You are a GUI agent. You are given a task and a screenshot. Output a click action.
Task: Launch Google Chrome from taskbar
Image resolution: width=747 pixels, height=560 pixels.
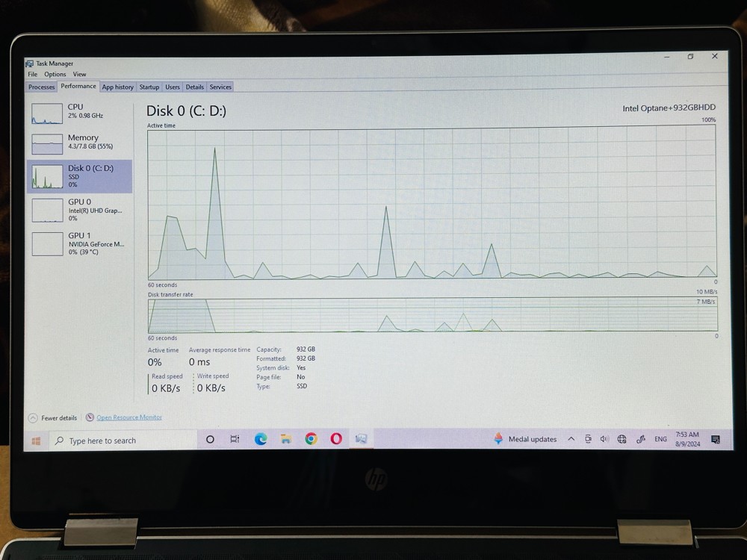pos(311,438)
